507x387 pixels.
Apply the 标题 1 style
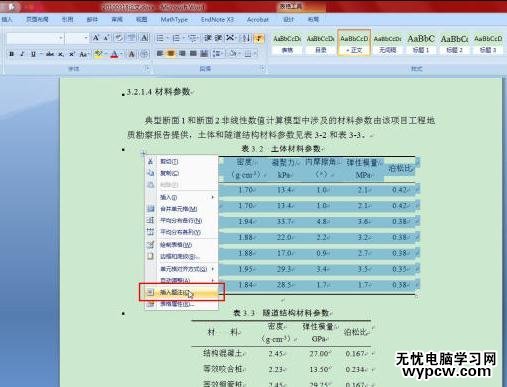click(x=421, y=43)
